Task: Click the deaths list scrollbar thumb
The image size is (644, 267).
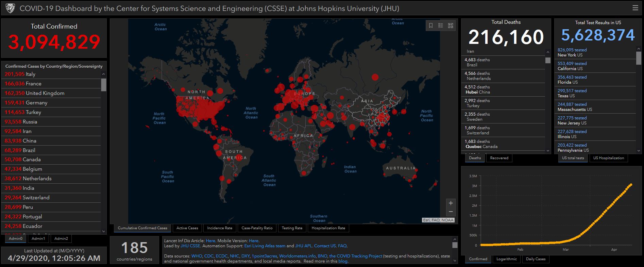Action: click(x=547, y=60)
